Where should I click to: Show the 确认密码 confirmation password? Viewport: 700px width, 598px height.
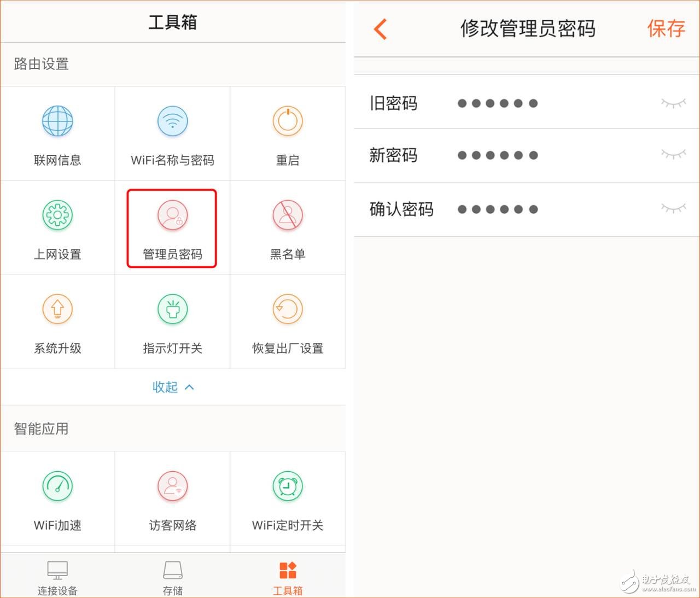(x=674, y=208)
